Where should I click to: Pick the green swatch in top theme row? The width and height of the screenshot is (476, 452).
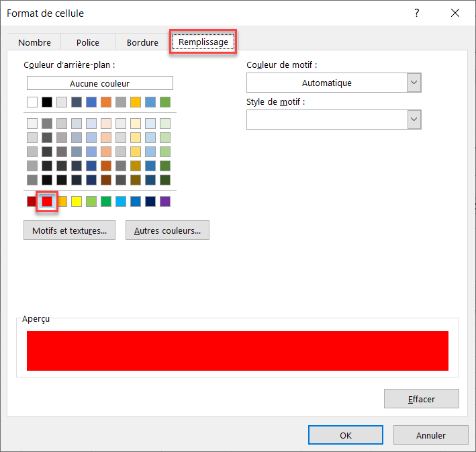coord(165,102)
